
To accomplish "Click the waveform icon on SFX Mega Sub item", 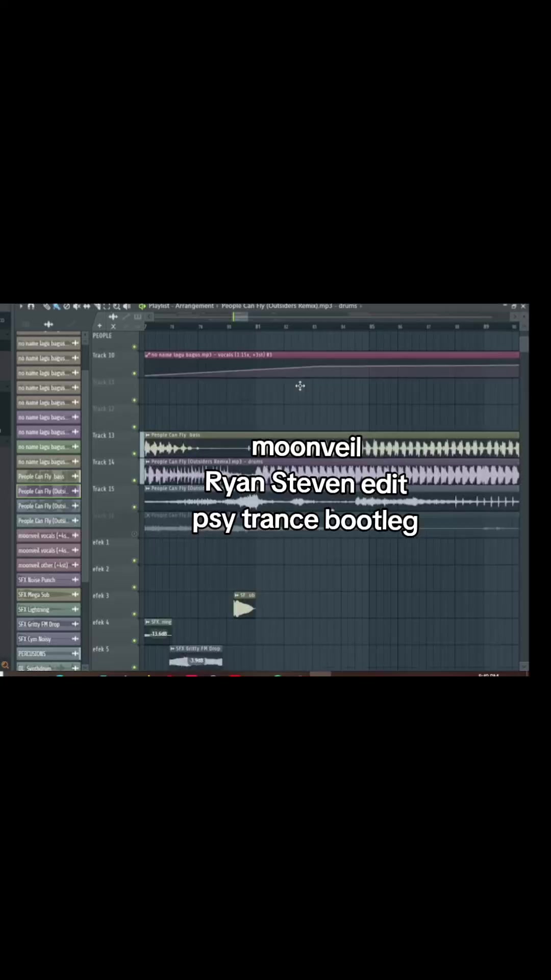I will pos(76,595).
